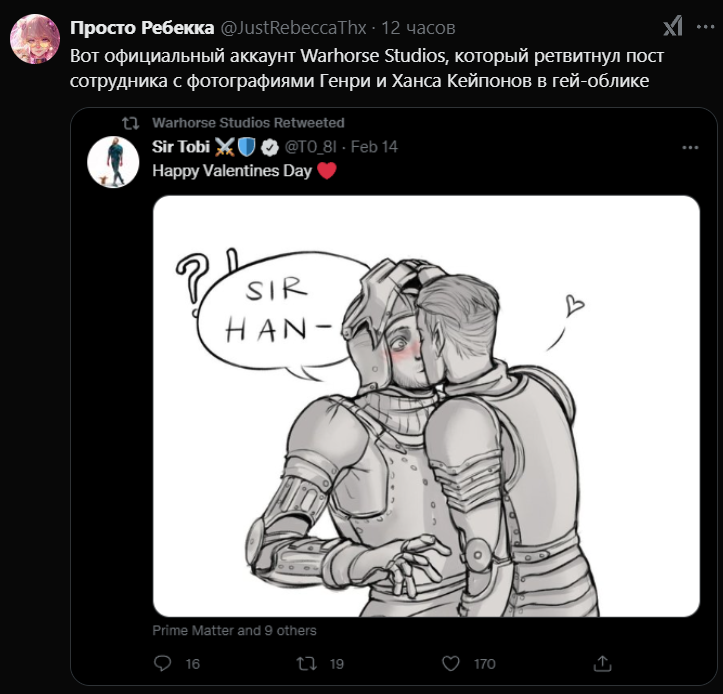Like the tweet with 170 likes
723x694 pixels.
(451, 663)
